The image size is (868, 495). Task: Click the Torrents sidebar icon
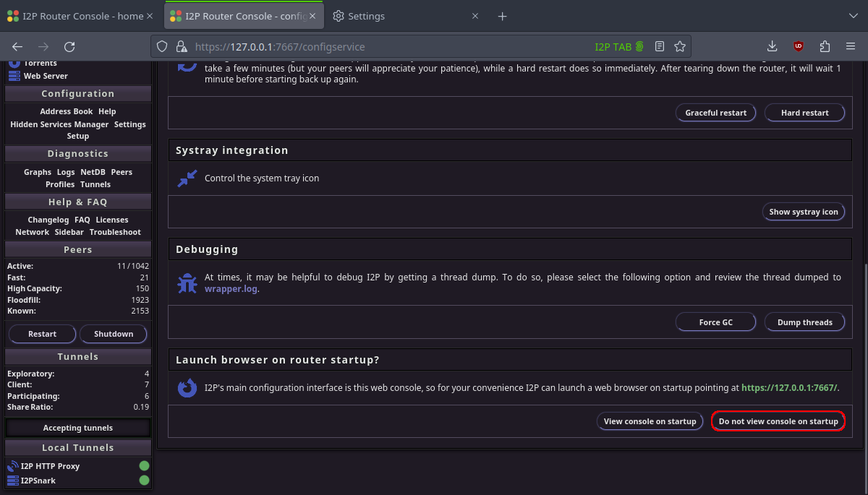click(14, 63)
